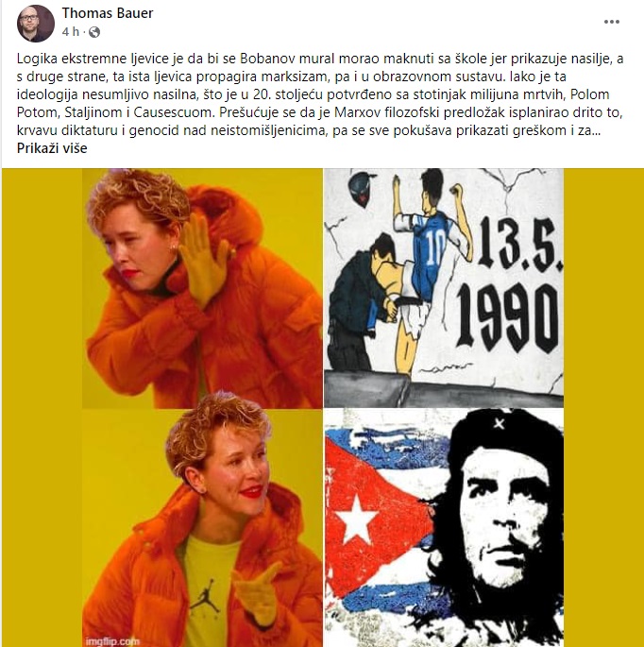This screenshot has height=647, width=644.
Task: Click the Jordan logo on the yellow shirt
Action: coord(205,596)
